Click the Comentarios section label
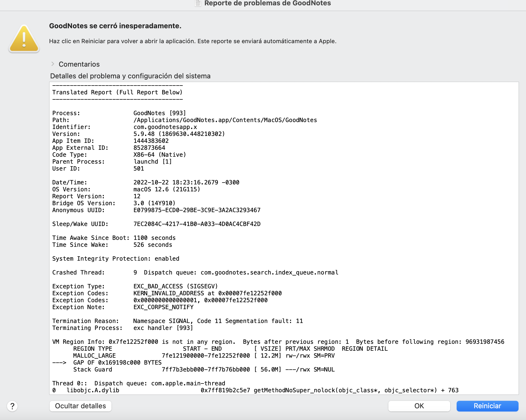 click(79, 64)
